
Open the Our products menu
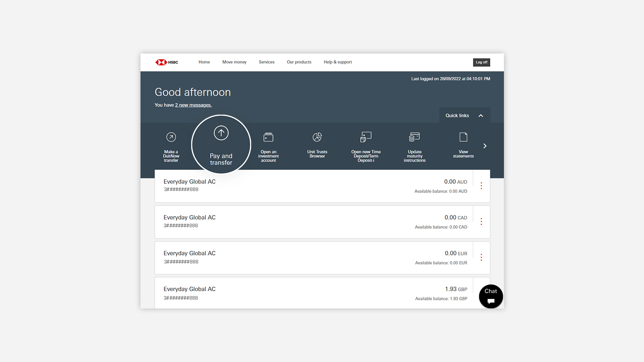[299, 62]
